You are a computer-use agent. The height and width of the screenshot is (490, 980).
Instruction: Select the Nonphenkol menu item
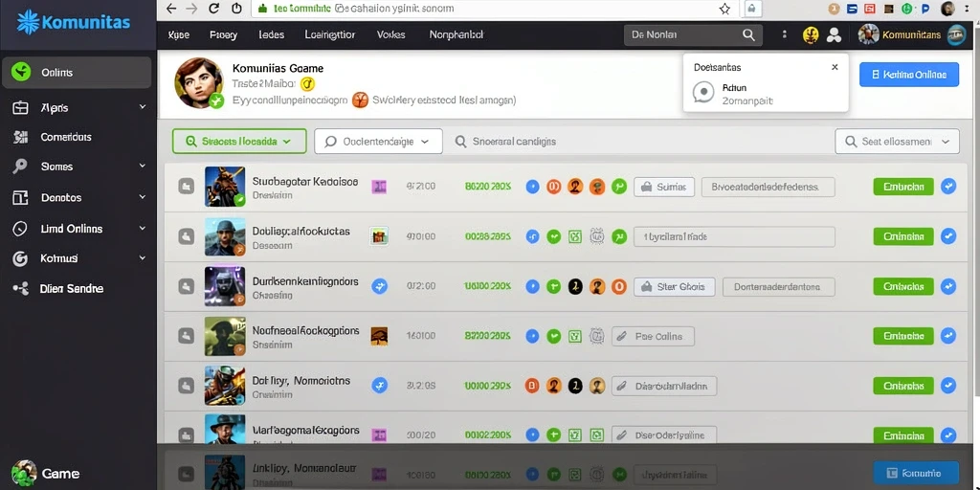pos(457,35)
